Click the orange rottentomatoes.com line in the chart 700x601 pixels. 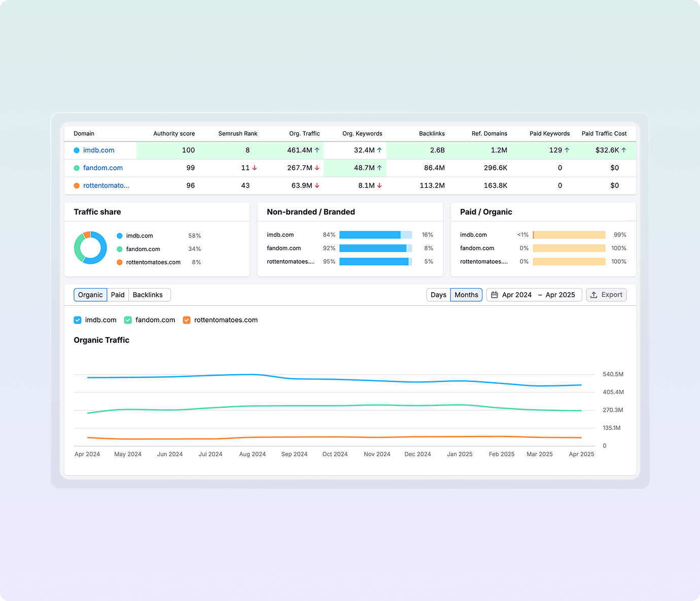click(x=335, y=437)
